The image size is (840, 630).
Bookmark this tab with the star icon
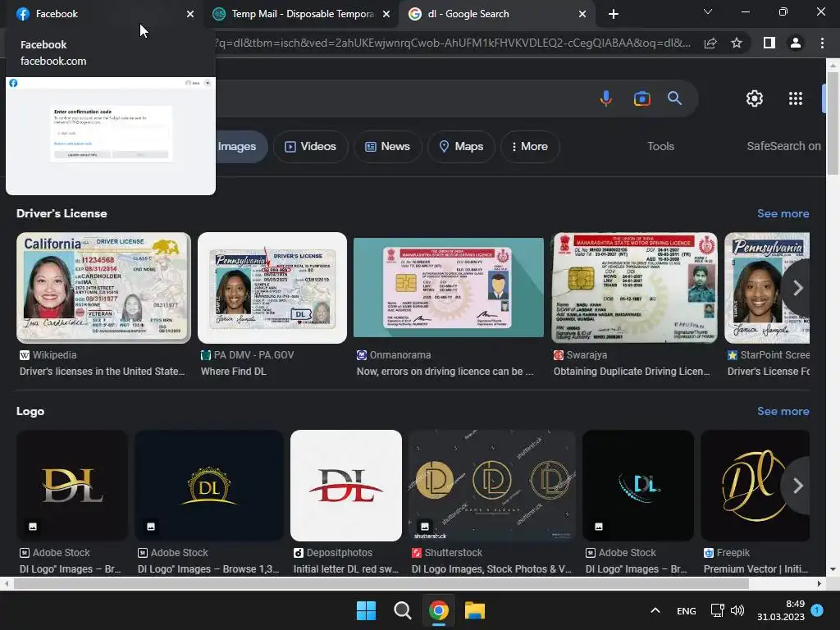click(x=737, y=43)
